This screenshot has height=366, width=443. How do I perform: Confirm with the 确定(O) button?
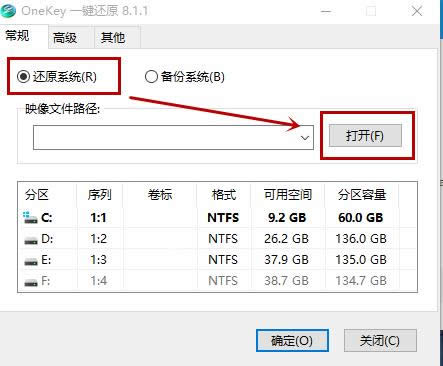click(292, 340)
